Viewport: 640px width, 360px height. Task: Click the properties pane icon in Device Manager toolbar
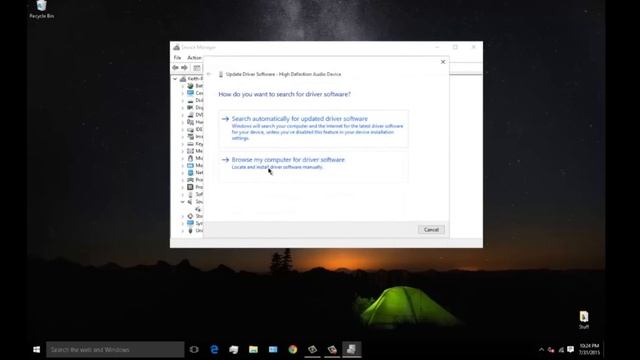click(197, 67)
